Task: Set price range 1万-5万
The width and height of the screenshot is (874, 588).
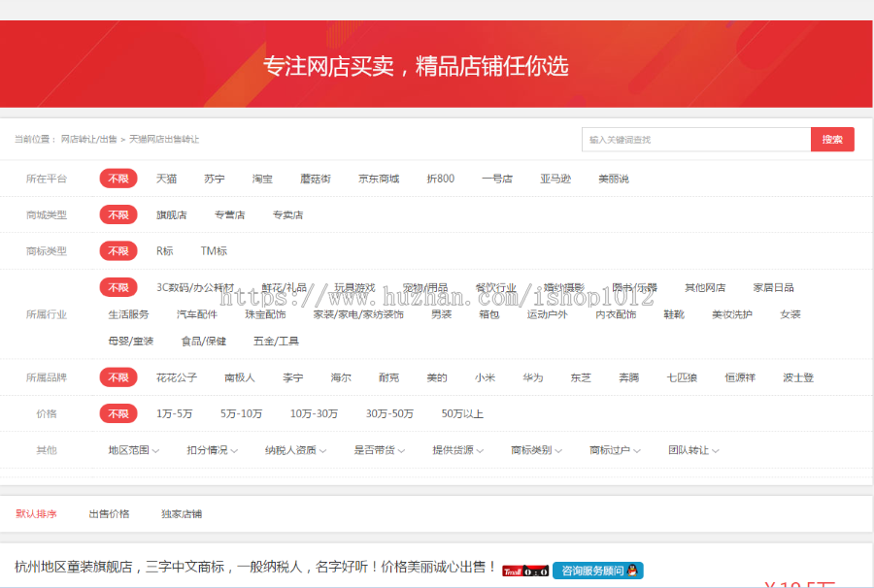Action: 175,413
